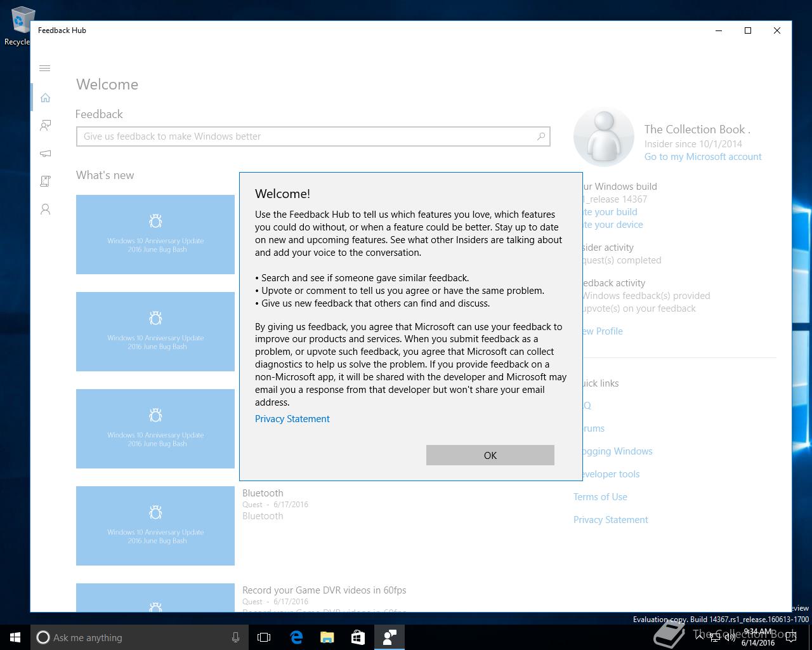Click the user avatar picture

click(603, 136)
